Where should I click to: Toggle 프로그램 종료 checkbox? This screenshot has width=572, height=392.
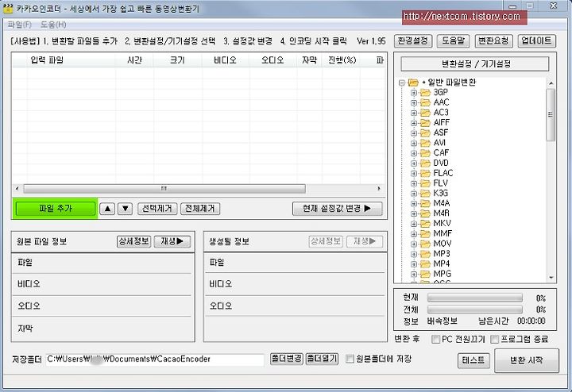(x=495, y=340)
